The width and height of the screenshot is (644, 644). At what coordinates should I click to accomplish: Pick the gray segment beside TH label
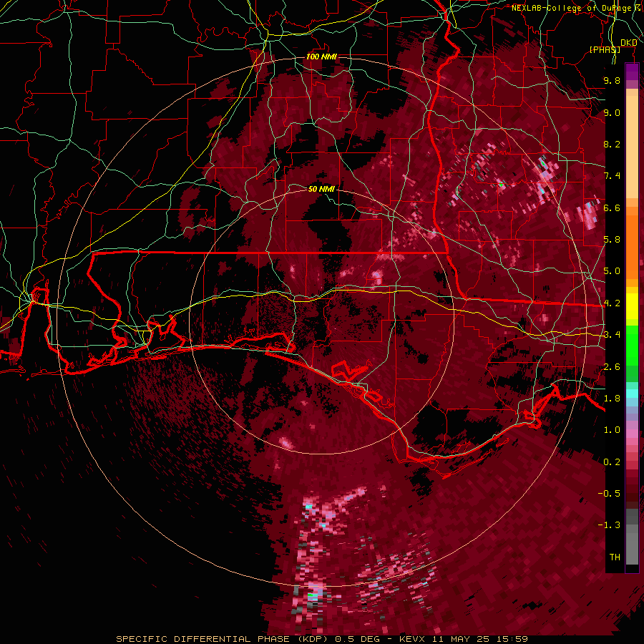[632, 550]
